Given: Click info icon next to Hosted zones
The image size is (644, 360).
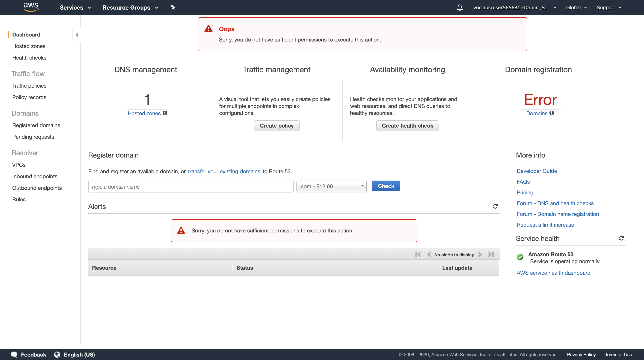Looking at the screenshot, I should [x=165, y=113].
